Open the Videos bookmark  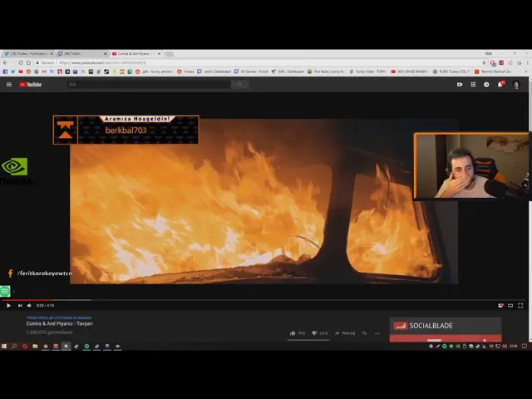click(185, 71)
